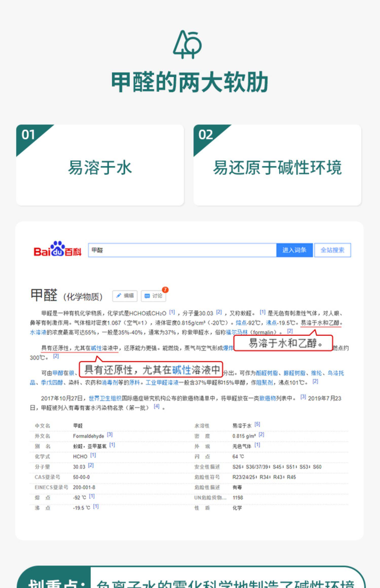
Task: Open the 工业甲醛溶液 link
Action: (x=162, y=382)
